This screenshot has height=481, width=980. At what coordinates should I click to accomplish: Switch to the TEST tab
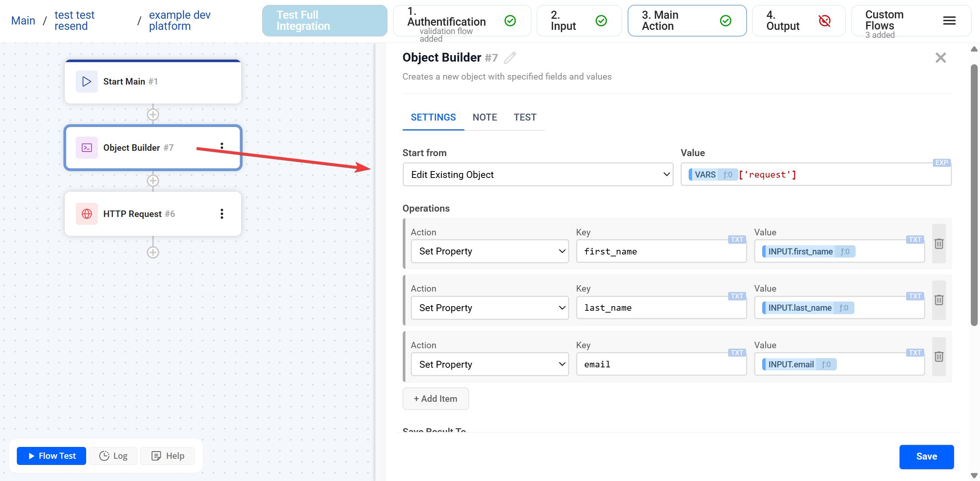pyautogui.click(x=525, y=117)
